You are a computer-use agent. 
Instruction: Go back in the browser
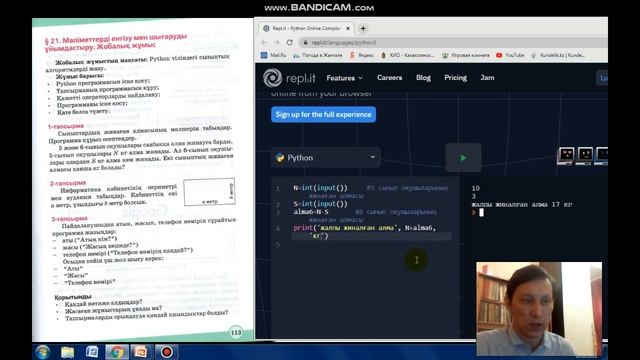click(x=264, y=42)
